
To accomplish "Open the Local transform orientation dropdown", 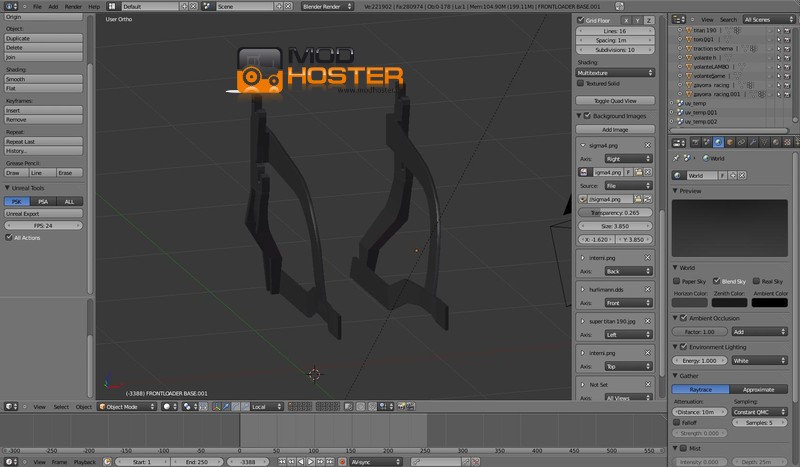I will pos(267,407).
